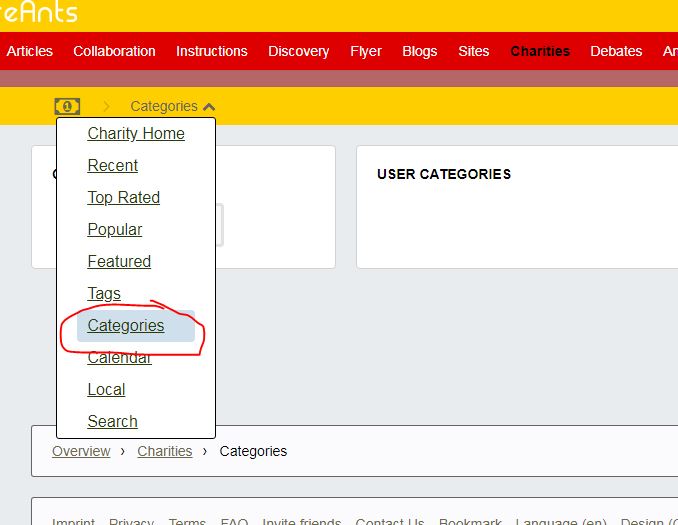This screenshot has width=678, height=525.
Task: Open Charity Home from dropdown
Action: (x=136, y=134)
